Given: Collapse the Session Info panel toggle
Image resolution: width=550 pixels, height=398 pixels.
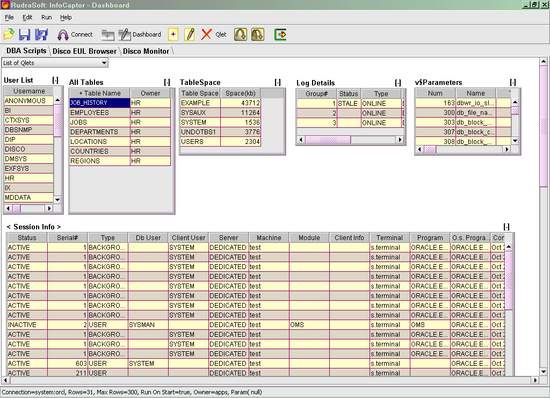Looking at the screenshot, I should [x=507, y=227].
